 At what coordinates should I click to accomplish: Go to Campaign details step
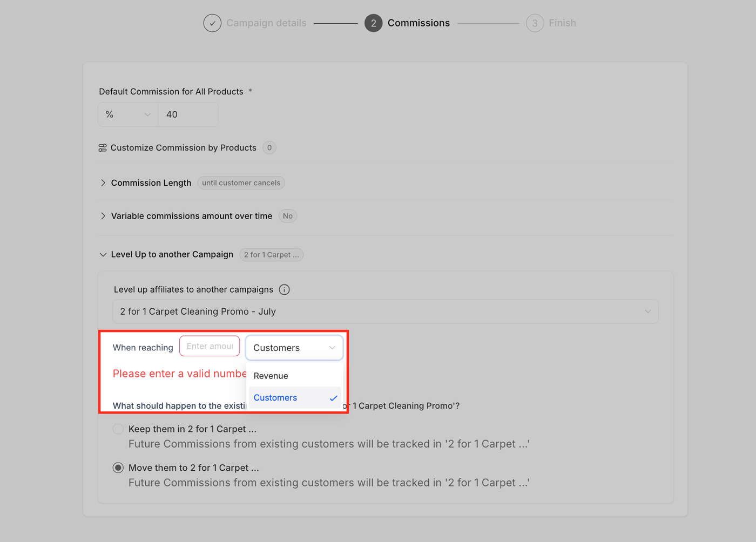coord(266,23)
